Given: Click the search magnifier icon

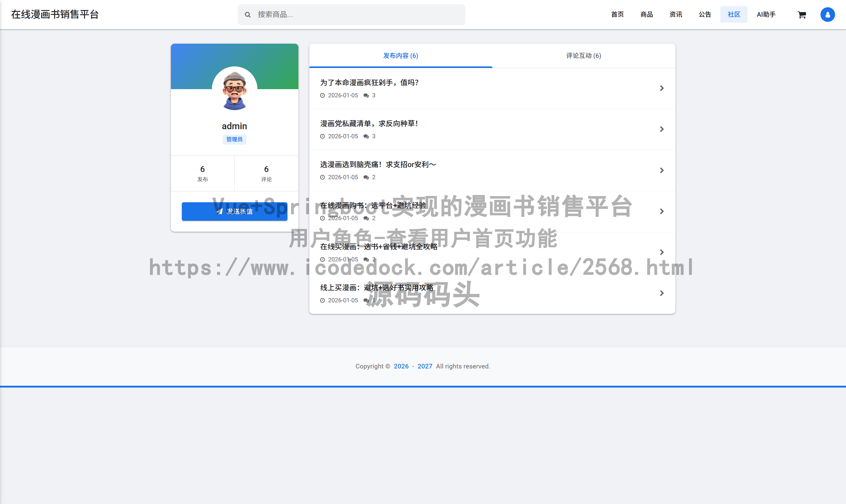Looking at the screenshot, I should click(x=247, y=15).
